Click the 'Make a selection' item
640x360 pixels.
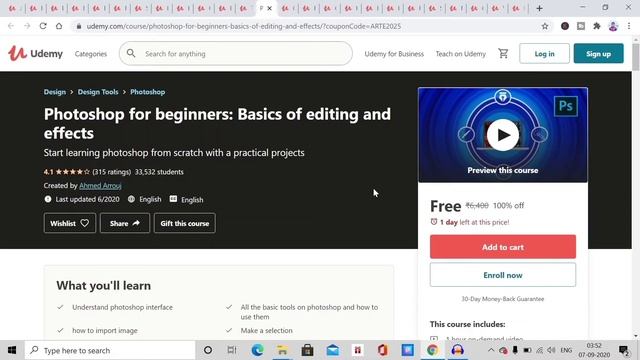[x=267, y=330]
